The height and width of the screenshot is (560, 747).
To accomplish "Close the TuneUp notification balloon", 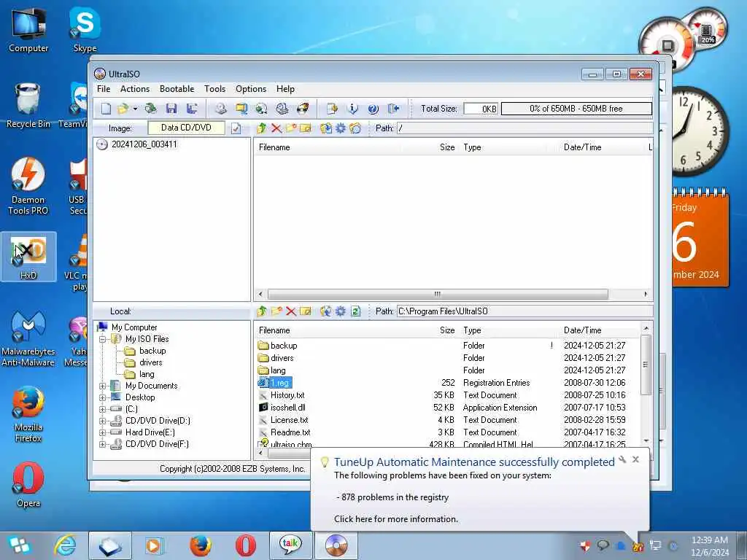I will point(635,459).
